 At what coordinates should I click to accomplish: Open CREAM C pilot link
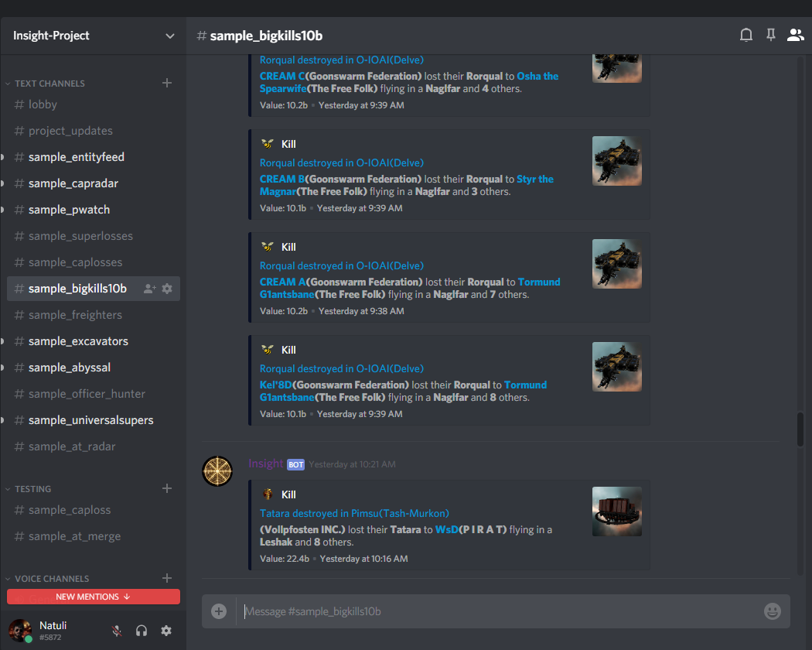point(282,76)
